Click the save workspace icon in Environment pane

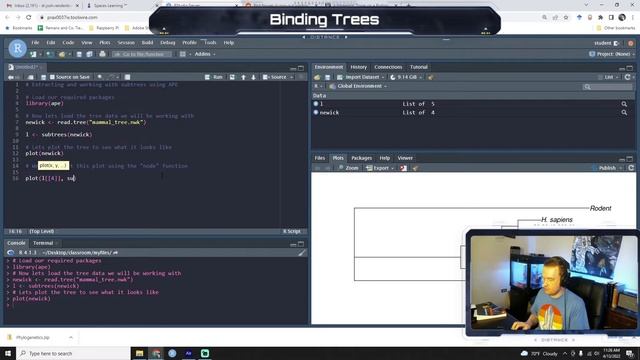[x=327, y=77]
